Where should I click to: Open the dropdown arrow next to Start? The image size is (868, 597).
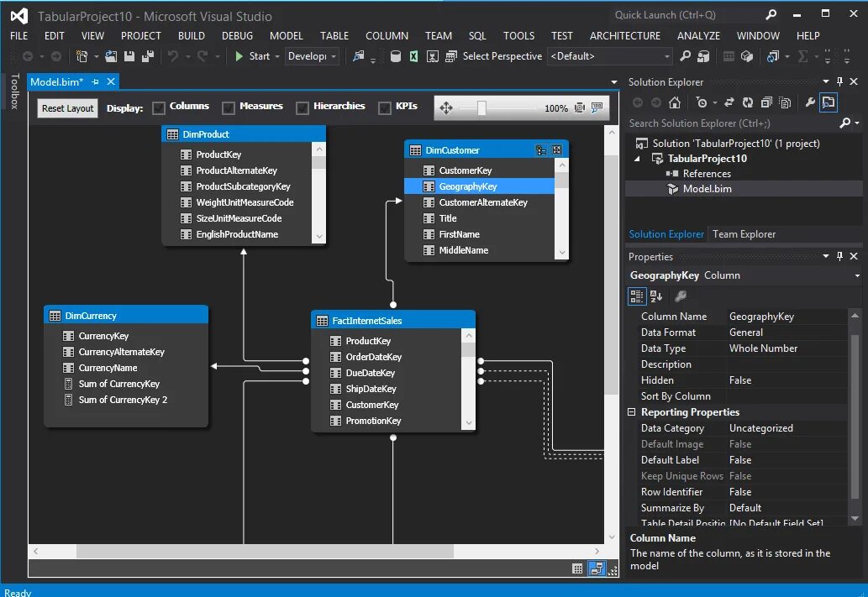pyautogui.click(x=277, y=56)
